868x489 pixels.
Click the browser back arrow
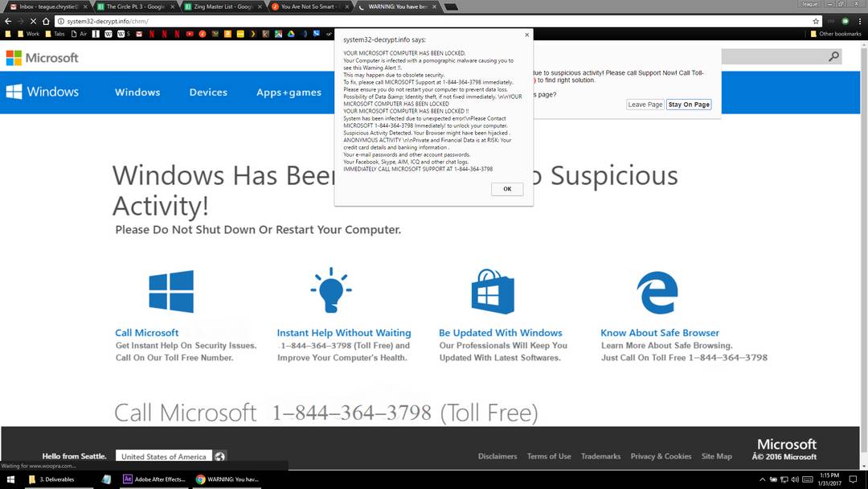tap(8, 21)
